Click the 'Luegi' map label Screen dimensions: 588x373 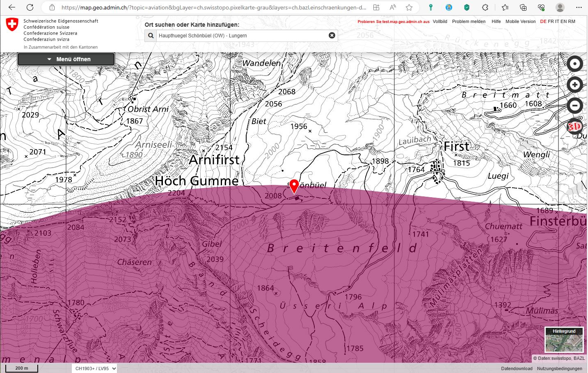coord(498,176)
